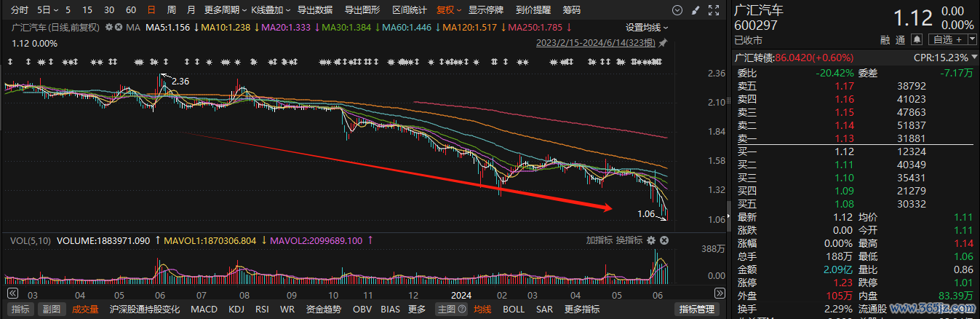
Task: Click the fullscreen expand icon
Action: point(712,10)
